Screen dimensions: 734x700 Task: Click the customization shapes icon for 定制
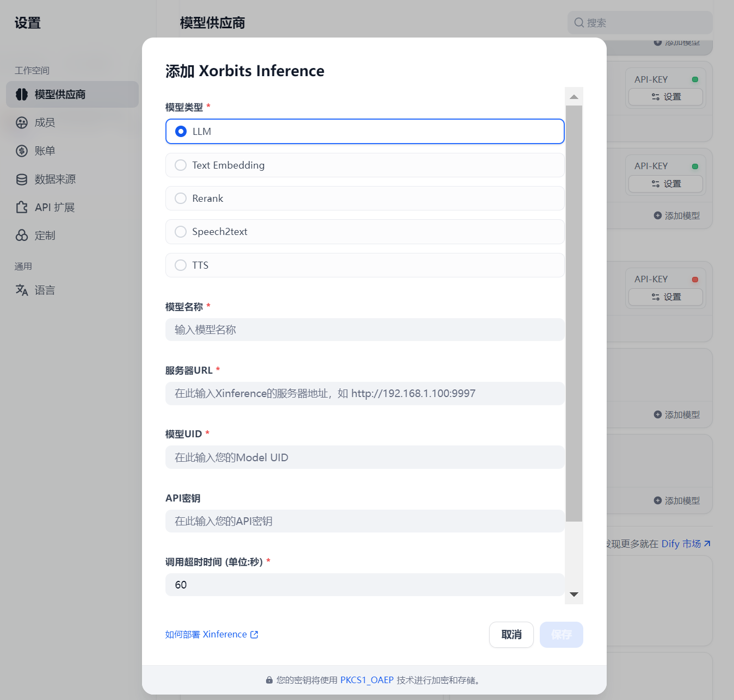(22, 236)
